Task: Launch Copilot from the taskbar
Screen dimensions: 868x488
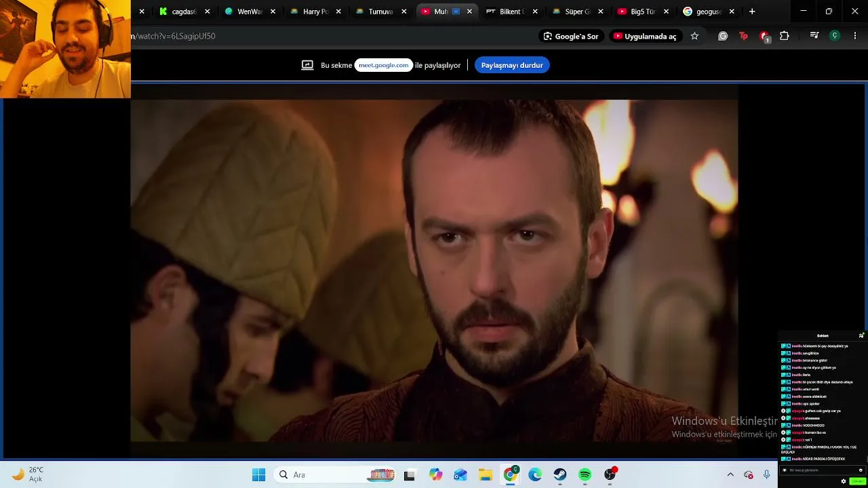Action: coord(435,474)
